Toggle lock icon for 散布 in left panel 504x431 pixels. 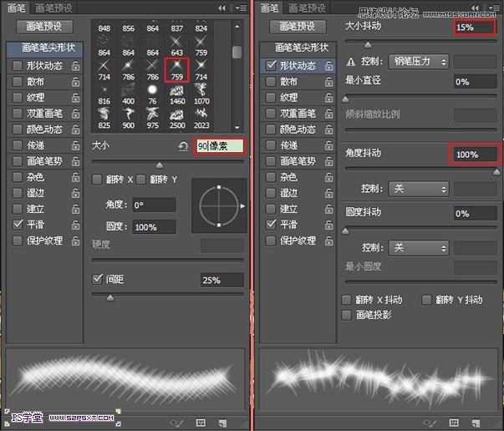[75, 82]
